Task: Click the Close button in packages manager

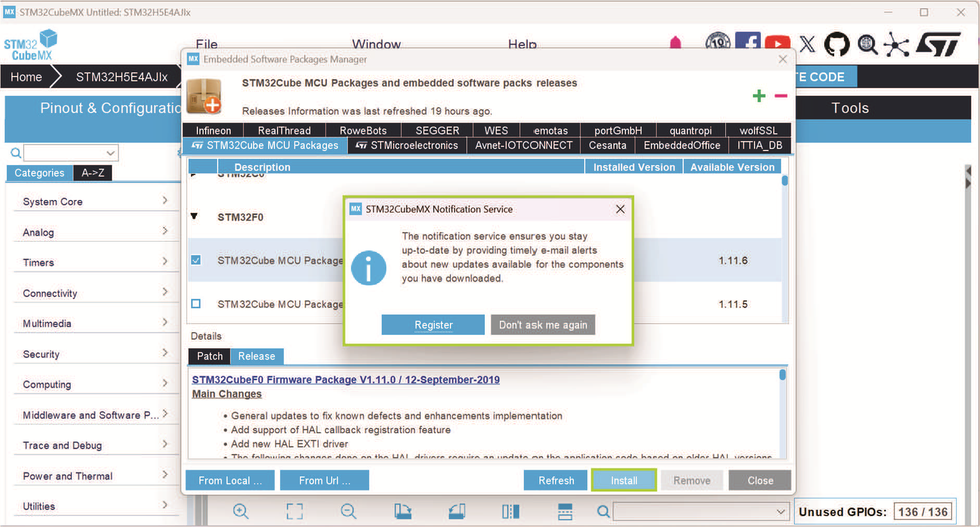Action: (x=760, y=480)
